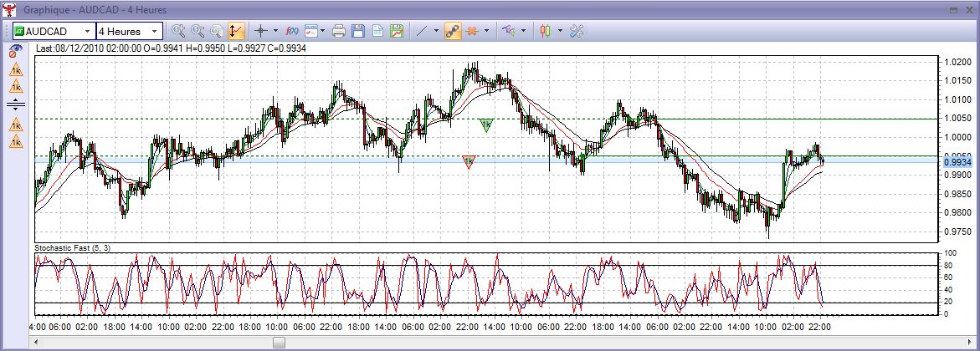Toggle the eye visibility icon in sidebar

coord(15,51)
